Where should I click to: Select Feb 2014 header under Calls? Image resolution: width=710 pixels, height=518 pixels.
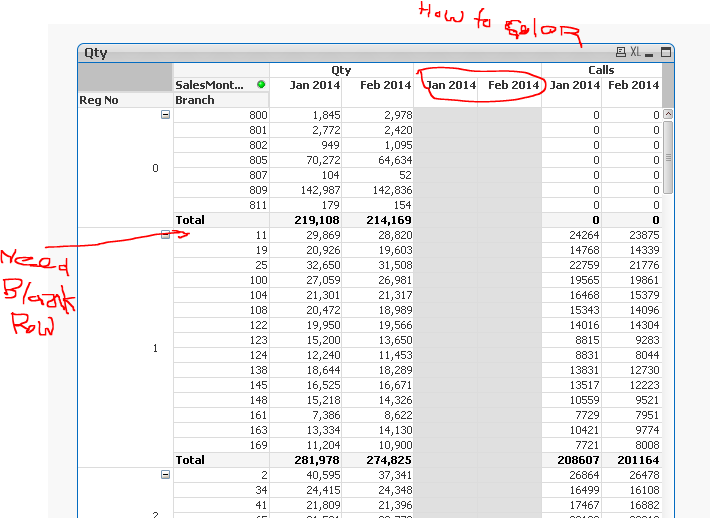click(x=632, y=85)
